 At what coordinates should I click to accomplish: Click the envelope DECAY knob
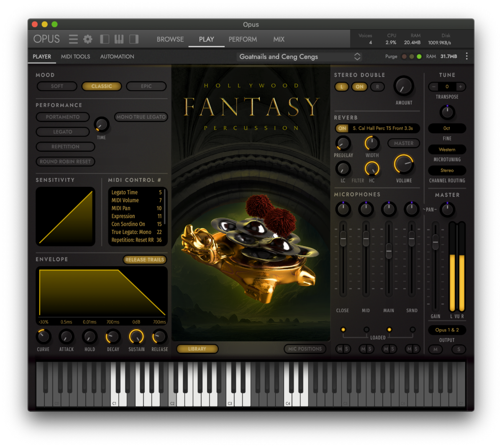pos(113,336)
